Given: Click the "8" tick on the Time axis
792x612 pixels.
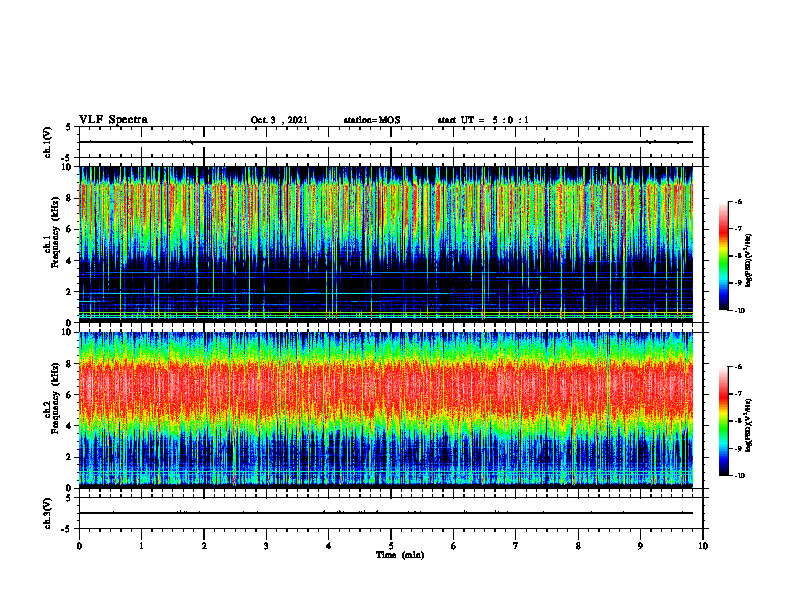Looking at the screenshot, I should (x=578, y=546).
